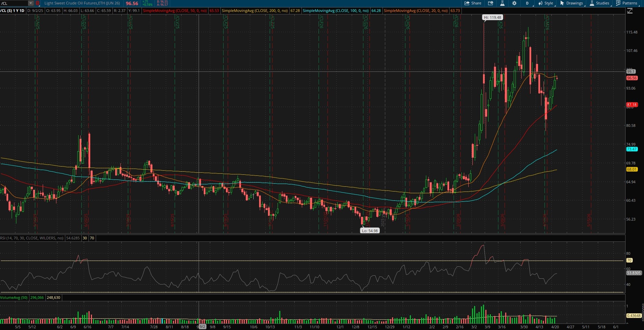The width and height of the screenshot is (644, 330).
Task: Click the RSI 70 value box in header
Action: click(92, 238)
